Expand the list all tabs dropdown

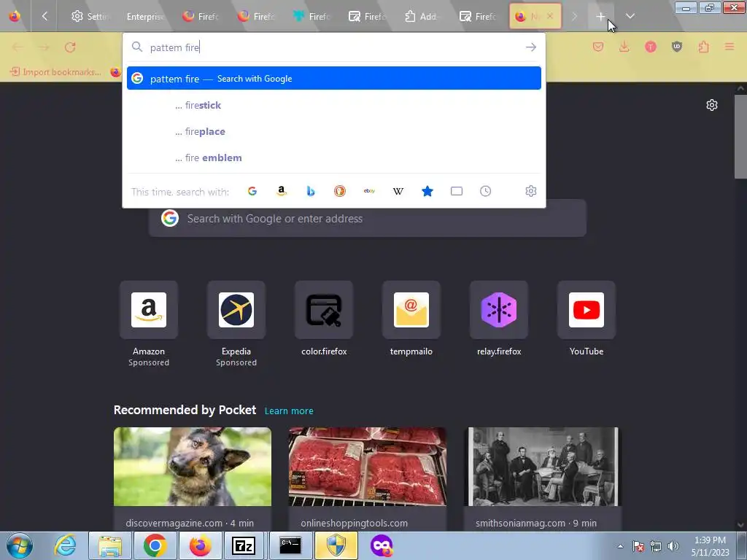(630, 16)
